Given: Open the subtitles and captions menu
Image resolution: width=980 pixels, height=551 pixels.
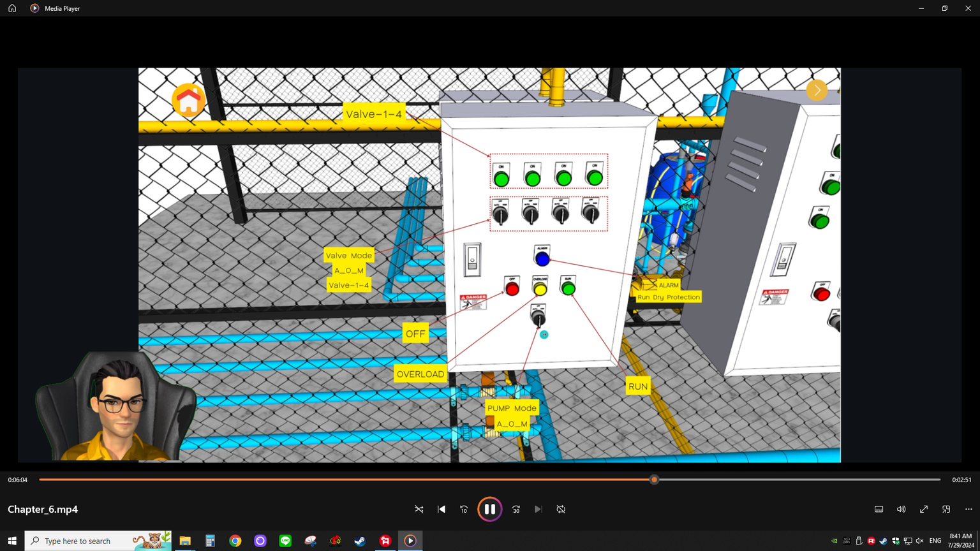Looking at the screenshot, I should (x=879, y=510).
